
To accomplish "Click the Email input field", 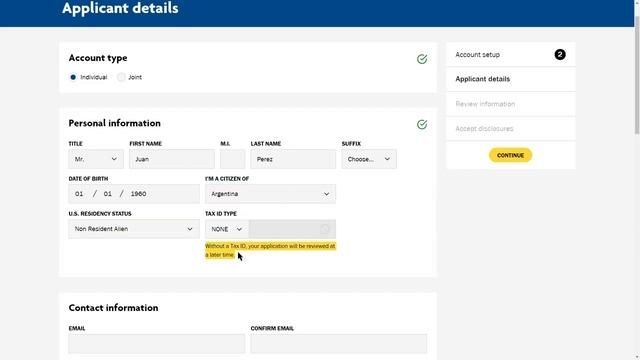I will click(157, 344).
